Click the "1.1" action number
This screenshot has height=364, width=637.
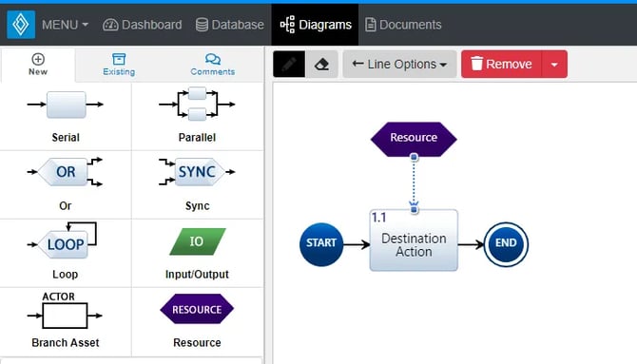click(378, 218)
